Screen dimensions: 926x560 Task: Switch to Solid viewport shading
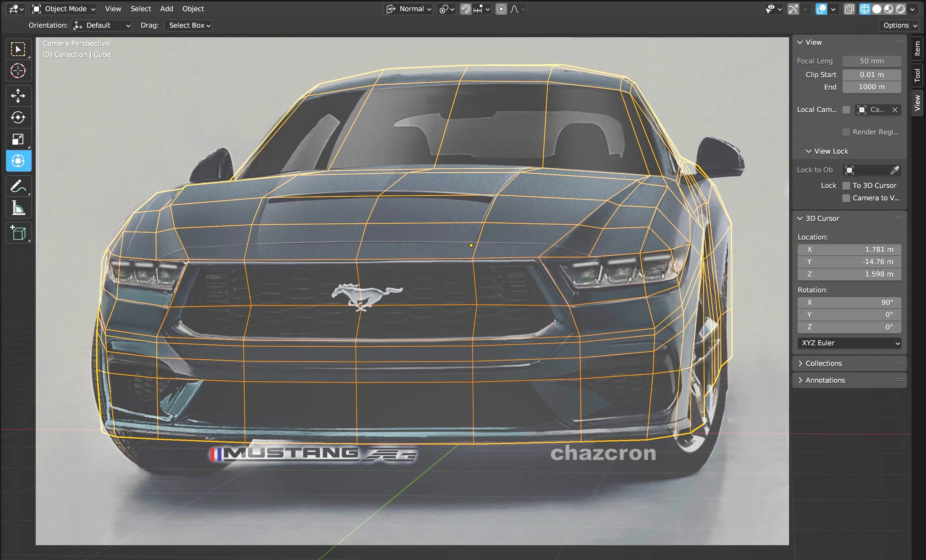(x=876, y=9)
